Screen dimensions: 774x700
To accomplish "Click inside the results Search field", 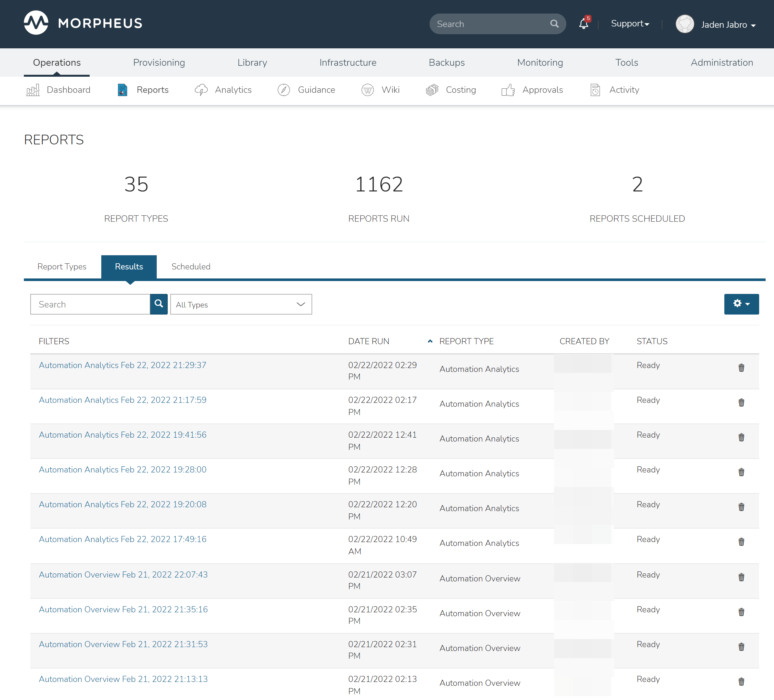I will click(x=90, y=304).
